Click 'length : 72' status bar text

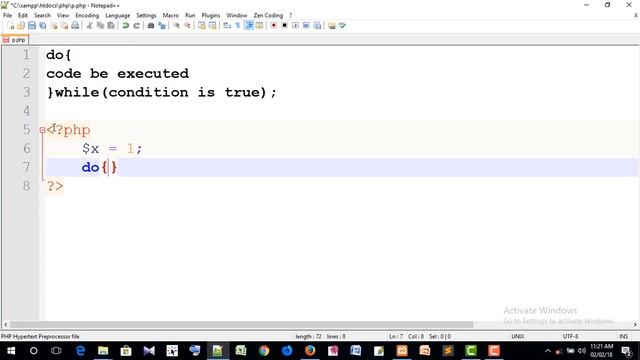(309, 336)
